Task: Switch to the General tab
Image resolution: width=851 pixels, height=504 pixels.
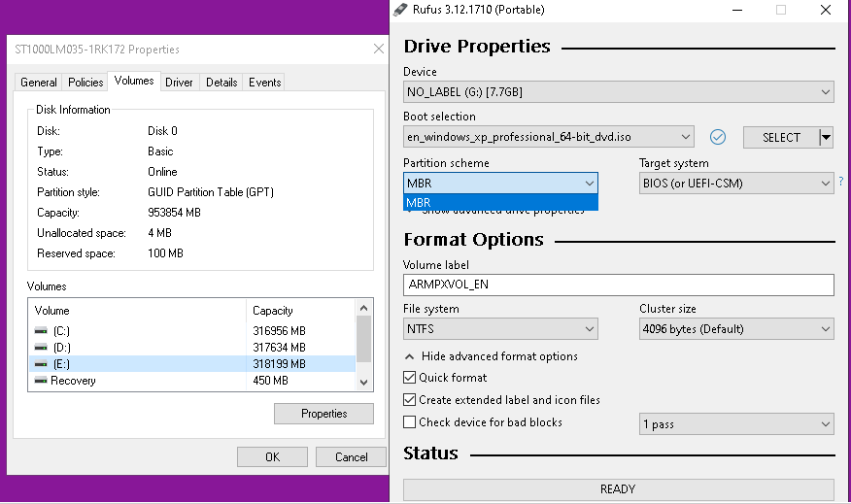Action: pyautogui.click(x=39, y=82)
